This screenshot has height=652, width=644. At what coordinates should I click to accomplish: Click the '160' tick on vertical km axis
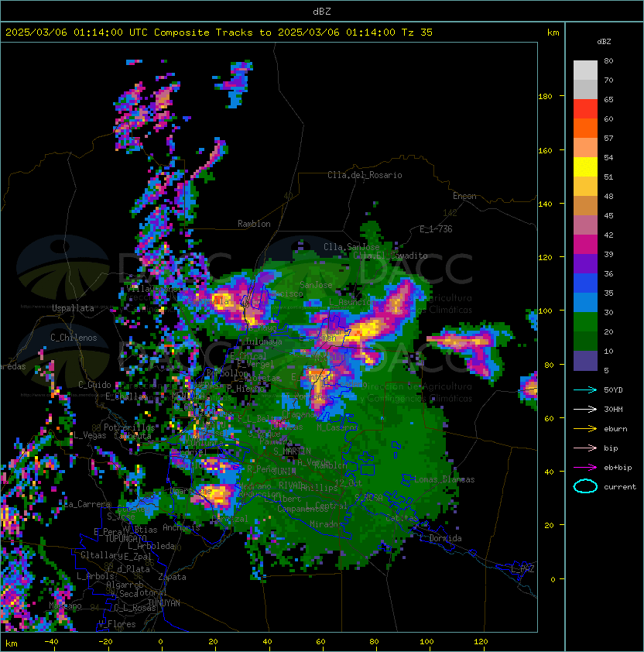point(545,150)
